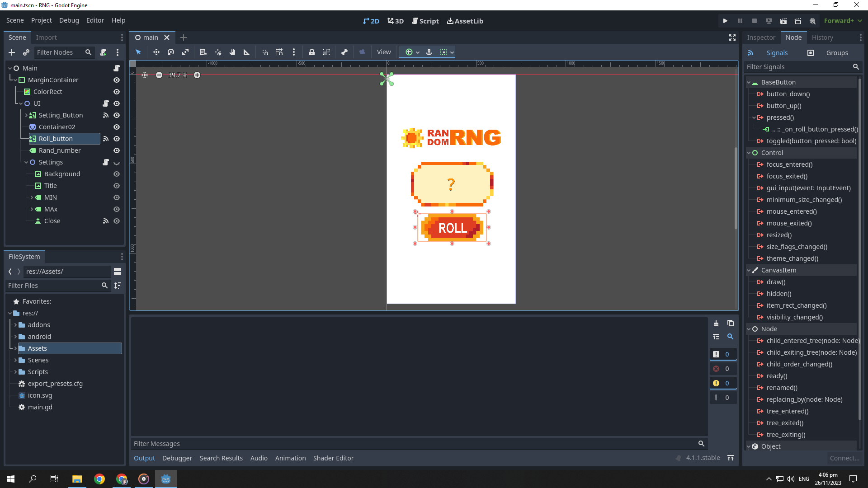Image resolution: width=868 pixels, height=488 pixels.
Task: Open signals of Roll_button node
Action: (106, 139)
